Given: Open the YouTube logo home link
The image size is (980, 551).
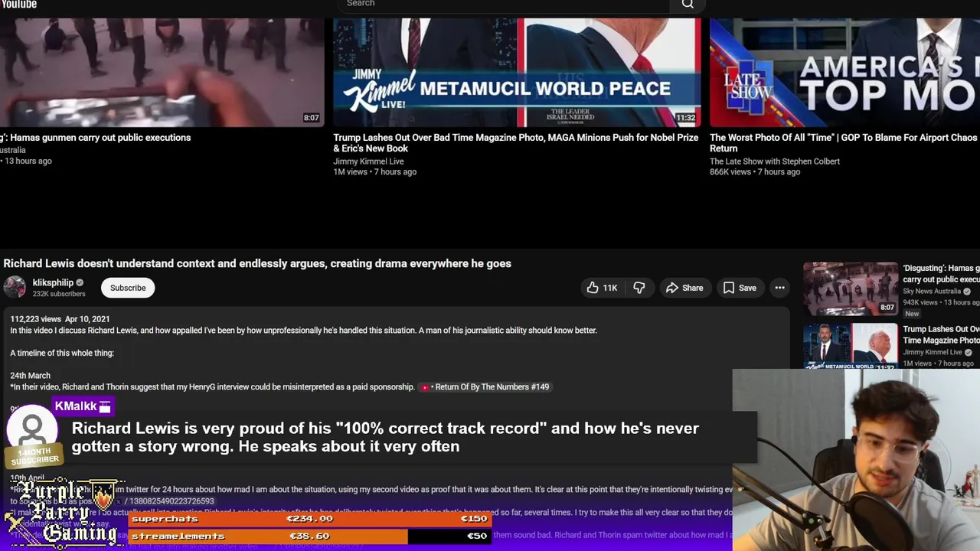Looking at the screenshot, I should 18,5.
